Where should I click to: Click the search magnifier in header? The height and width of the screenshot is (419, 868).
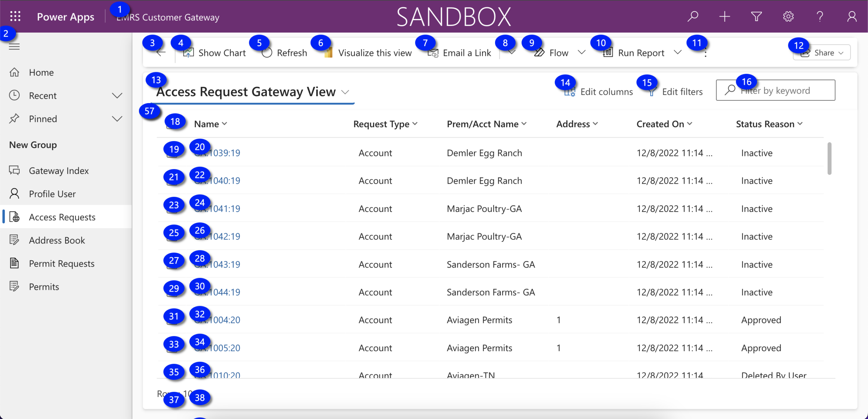692,16
